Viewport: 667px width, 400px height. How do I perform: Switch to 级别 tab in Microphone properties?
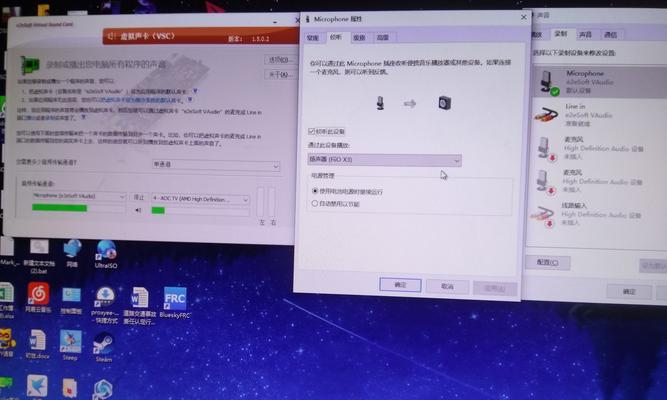[359, 37]
